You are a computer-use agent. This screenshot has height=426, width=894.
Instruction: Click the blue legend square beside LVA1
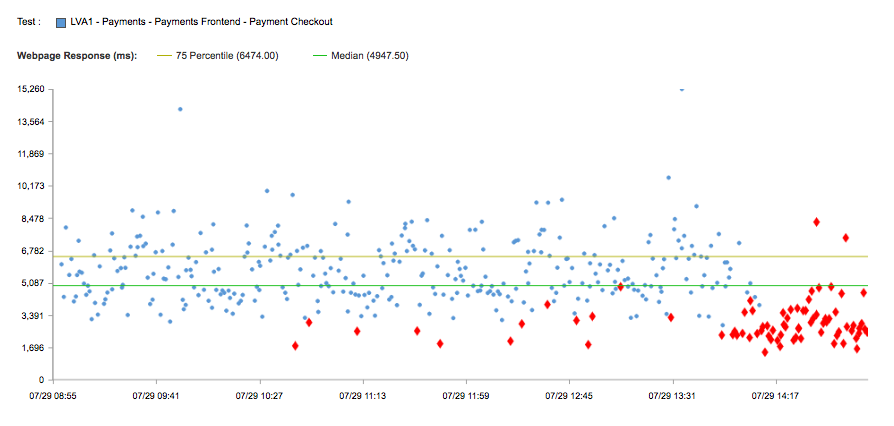click(x=61, y=21)
